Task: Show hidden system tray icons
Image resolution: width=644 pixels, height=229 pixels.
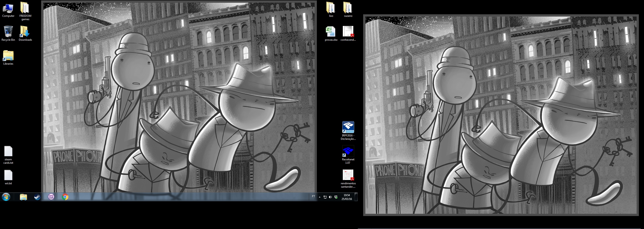Action: click(320, 197)
